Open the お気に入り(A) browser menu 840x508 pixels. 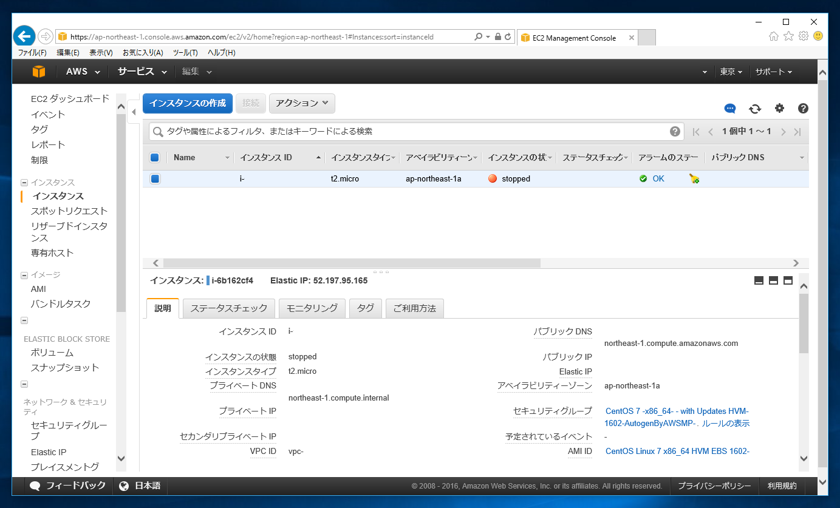pos(142,53)
